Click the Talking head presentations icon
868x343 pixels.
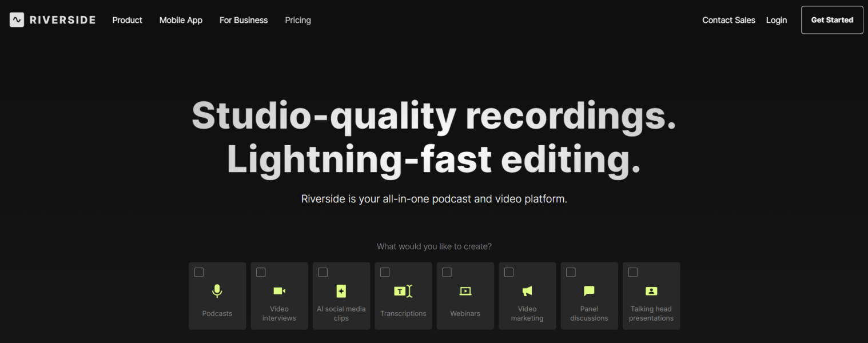coord(651,290)
